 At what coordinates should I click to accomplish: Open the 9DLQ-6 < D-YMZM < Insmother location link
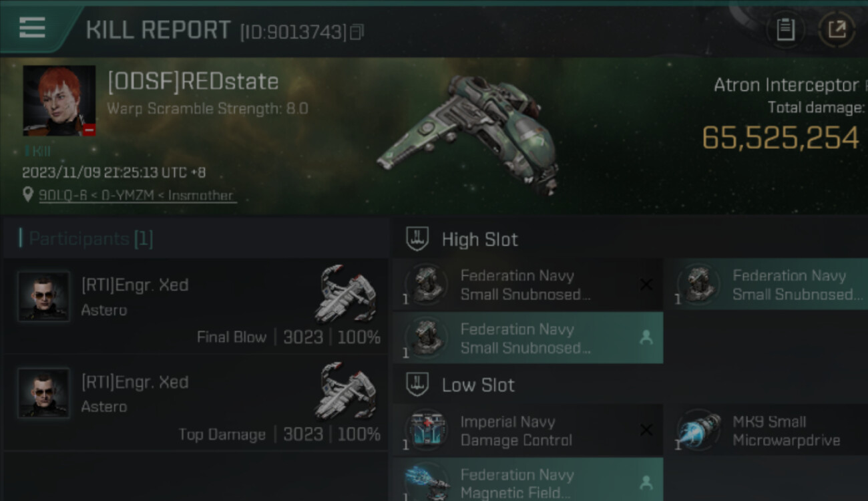pos(137,196)
